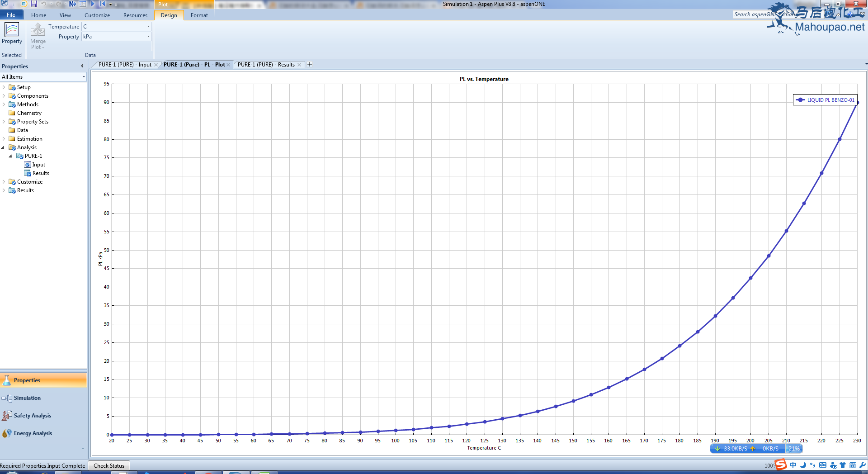Image resolution: width=868 pixels, height=474 pixels.
Task: Switch to Properties environment
Action: pos(43,380)
